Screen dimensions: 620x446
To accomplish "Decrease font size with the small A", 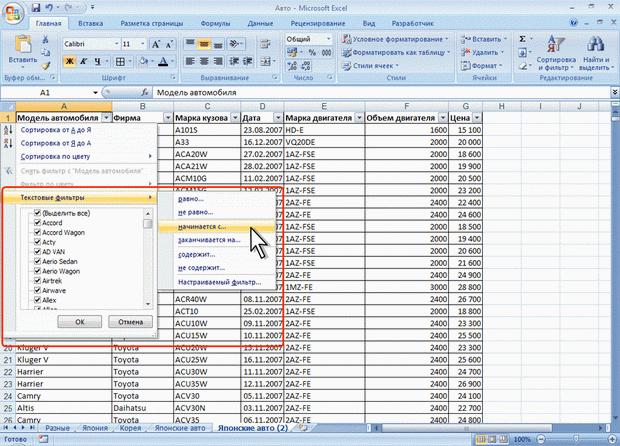I will [x=170, y=44].
